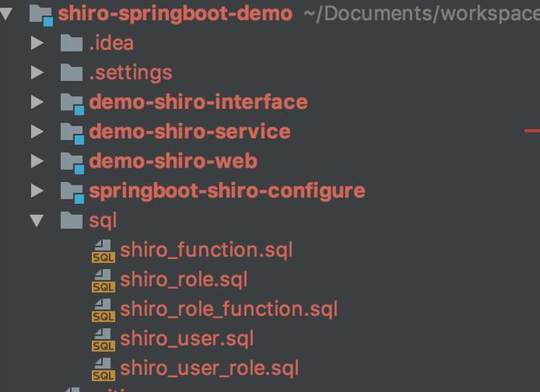Click the SQL icon of shiro_function.sql
This screenshot has height=392, width=540.
pyautogui.click(x=103, y=251)
